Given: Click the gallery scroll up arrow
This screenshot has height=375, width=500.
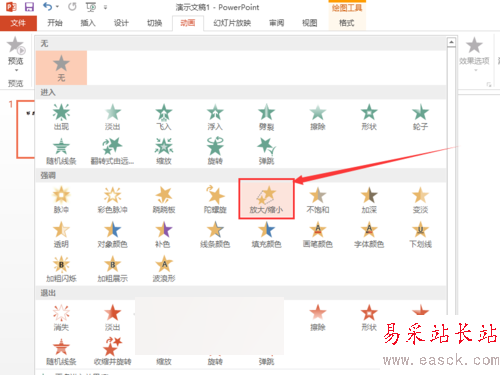Looking at the screenshot, I should 451,42.
